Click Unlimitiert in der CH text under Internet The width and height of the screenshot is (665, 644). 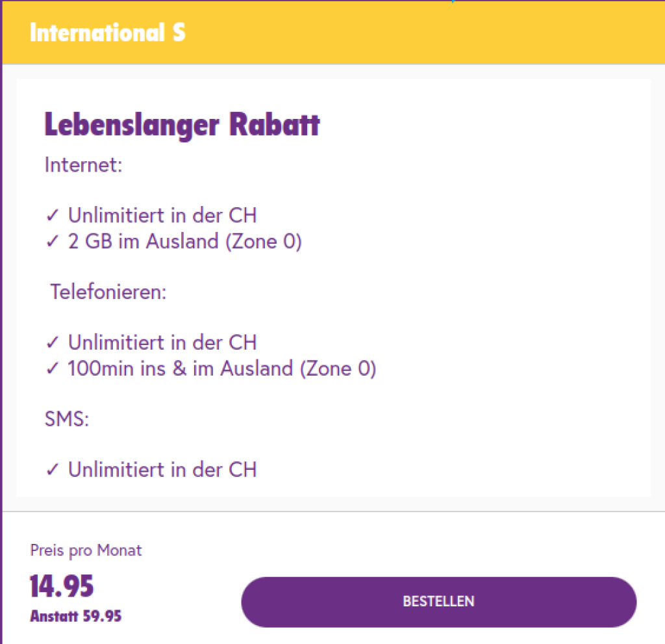tap(162, 215)
